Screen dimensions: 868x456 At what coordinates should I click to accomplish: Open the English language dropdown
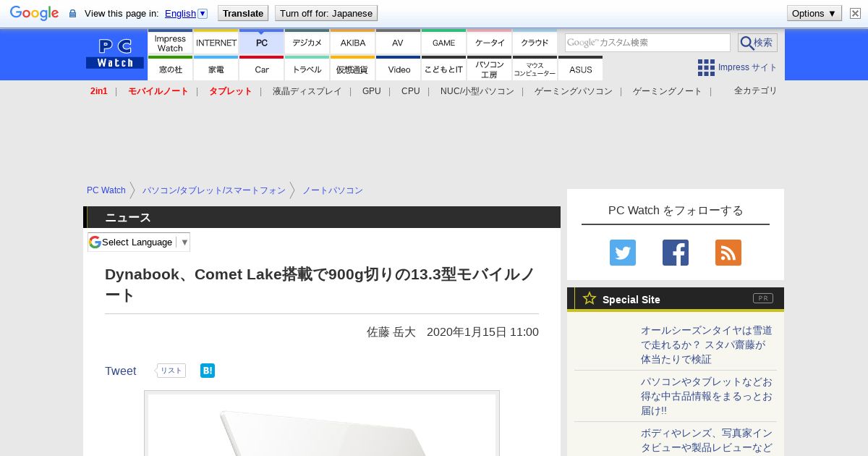[186, 13]
